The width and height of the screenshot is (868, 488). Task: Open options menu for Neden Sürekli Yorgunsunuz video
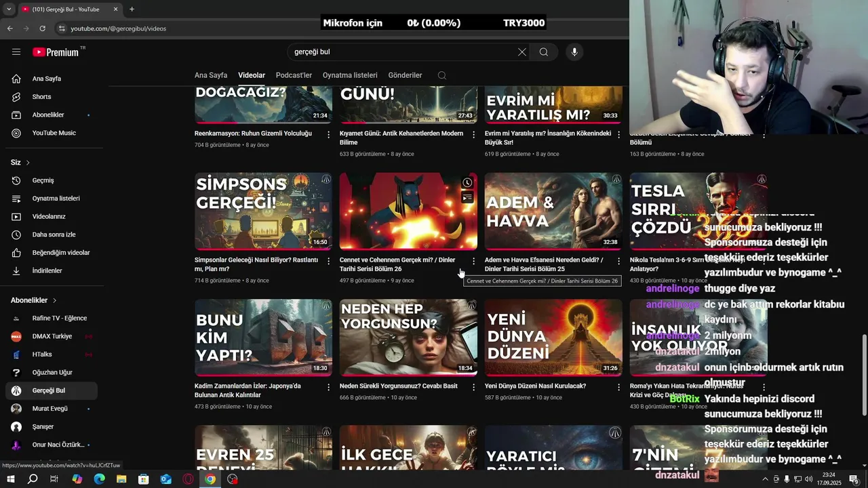point(473,387)
